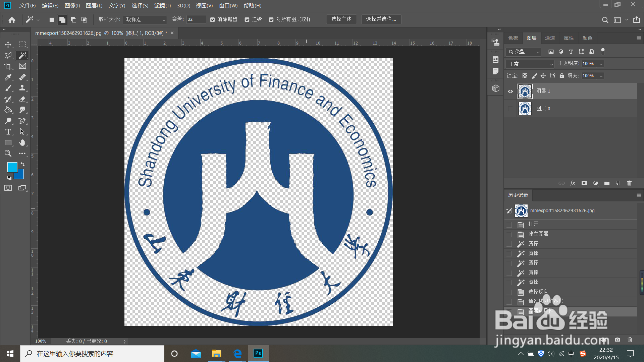Viewport: 644px width, 362px height.
Task: Select the Rectangle shape tool
Action: coord(8,143)
